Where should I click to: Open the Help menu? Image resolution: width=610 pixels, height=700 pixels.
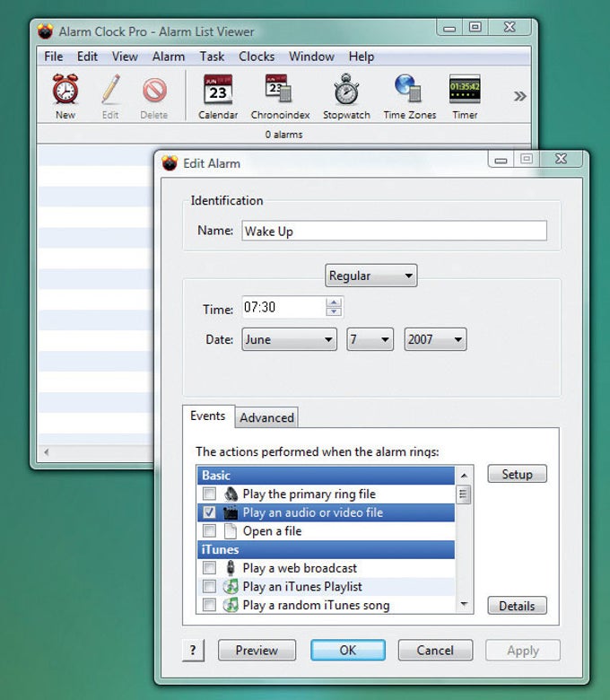tap(361, 57)
